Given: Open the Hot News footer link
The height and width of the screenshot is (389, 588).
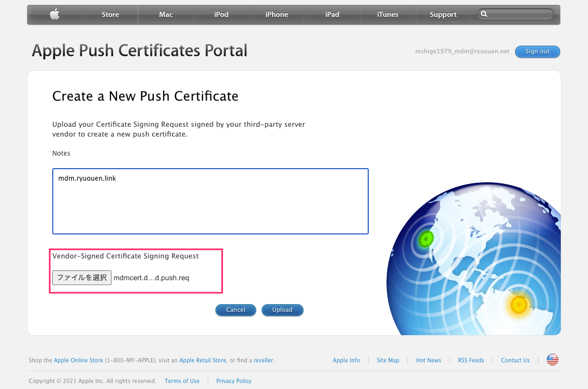Looking at the screenshot, I should 429,360.
